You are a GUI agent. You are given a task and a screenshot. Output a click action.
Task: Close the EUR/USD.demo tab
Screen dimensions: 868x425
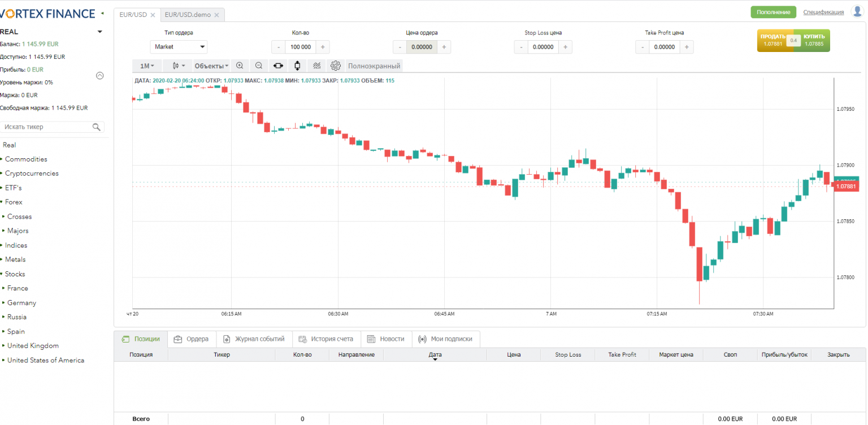[216, 15]
